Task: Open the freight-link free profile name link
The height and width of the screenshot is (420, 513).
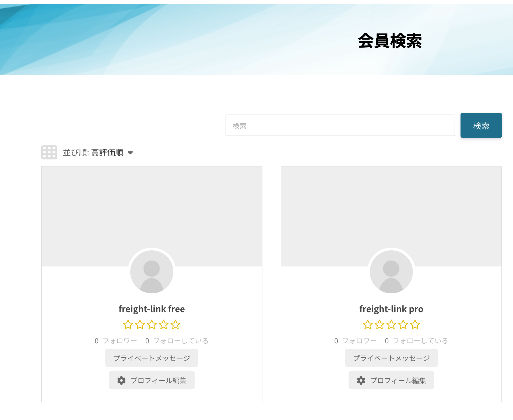Action: [x=152, y=309]
